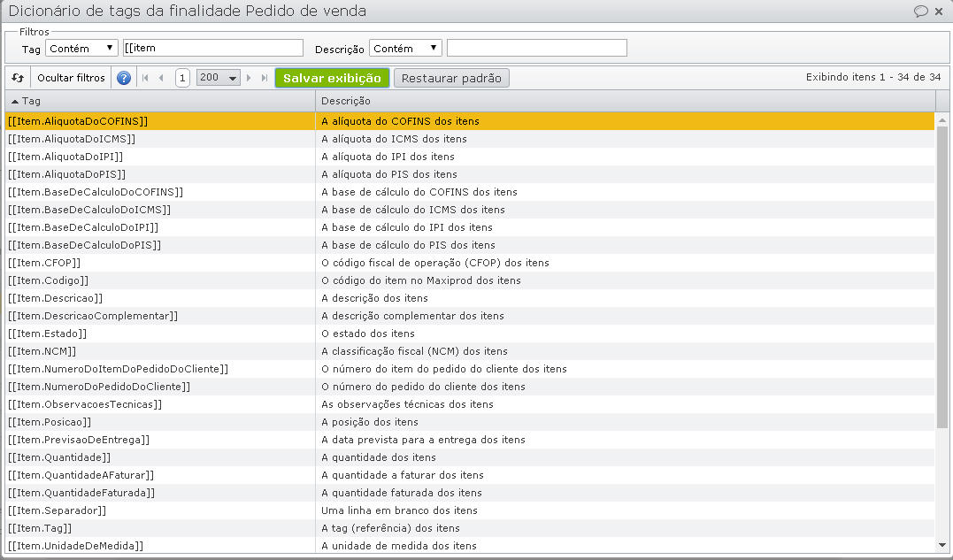Sort by the Tag column header

[x=160, y=101]
